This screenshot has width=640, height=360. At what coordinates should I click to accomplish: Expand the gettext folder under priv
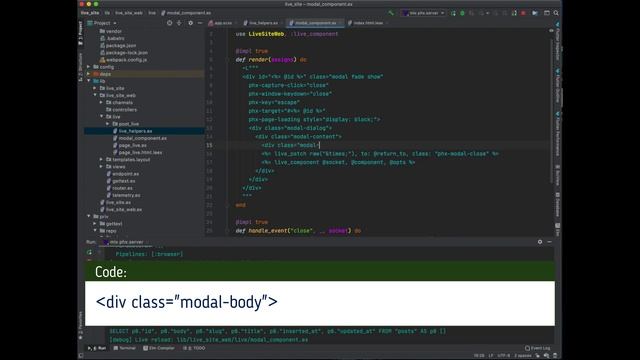tap(95, 224)
